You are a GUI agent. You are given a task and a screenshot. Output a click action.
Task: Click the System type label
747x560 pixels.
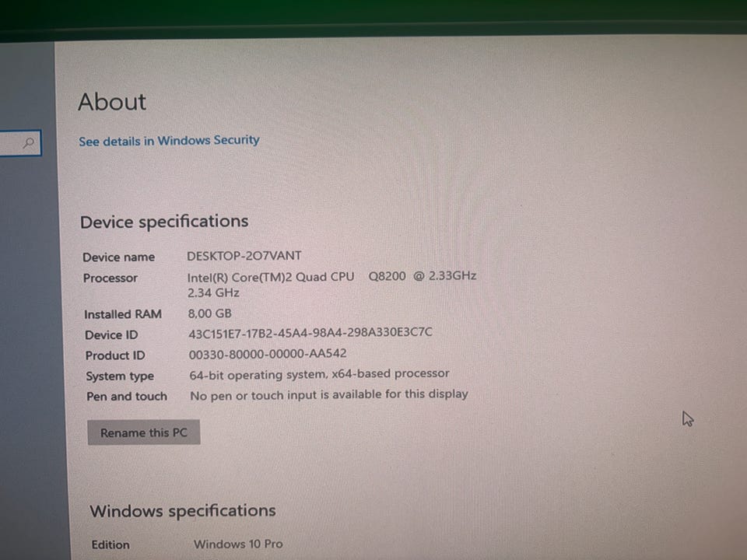[x=120, y=376]
